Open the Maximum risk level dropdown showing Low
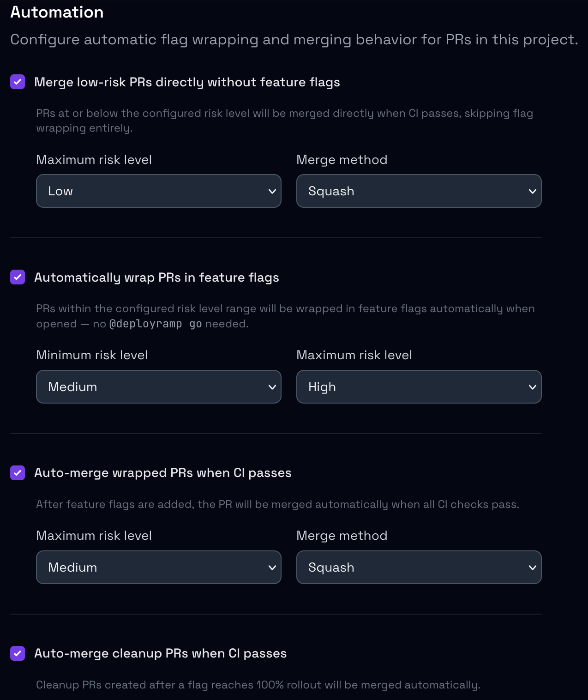 click(x=158, y=191)
